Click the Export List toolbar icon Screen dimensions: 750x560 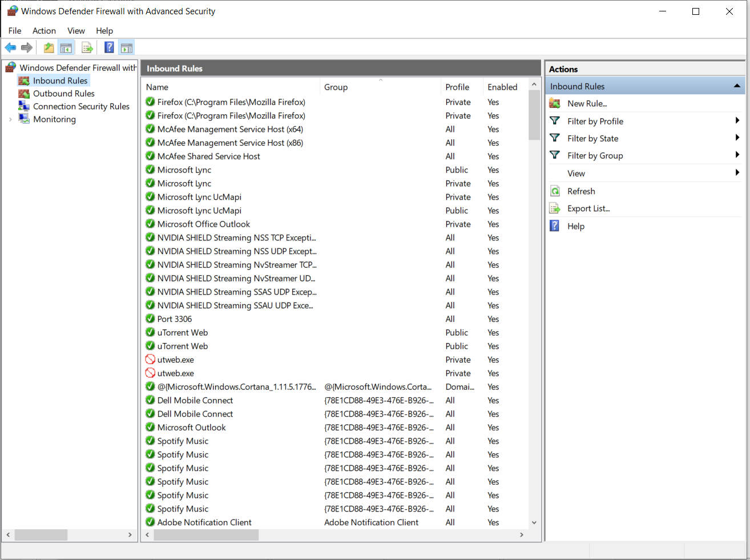point(87,48)
